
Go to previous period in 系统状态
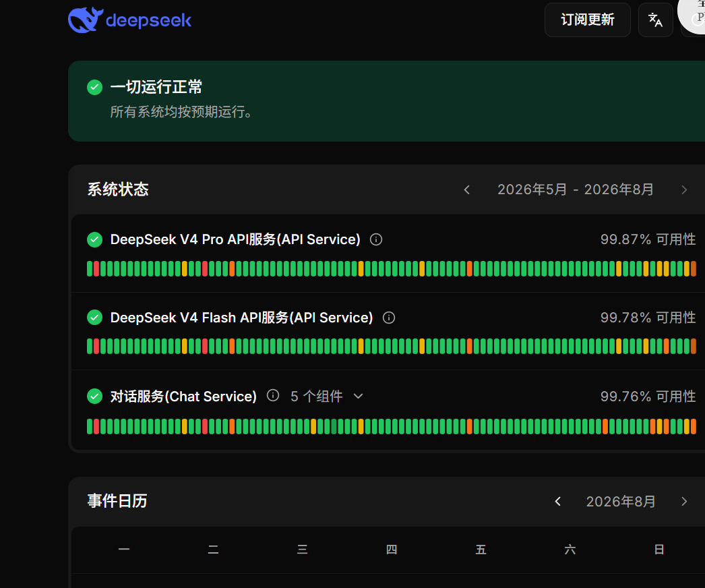pyautogui.click(x=466, y=190)
